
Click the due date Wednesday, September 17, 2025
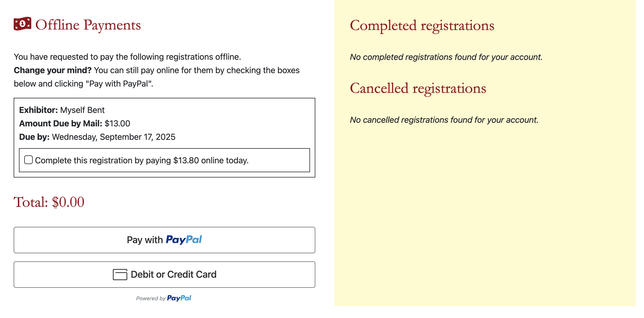coord(114,137)
